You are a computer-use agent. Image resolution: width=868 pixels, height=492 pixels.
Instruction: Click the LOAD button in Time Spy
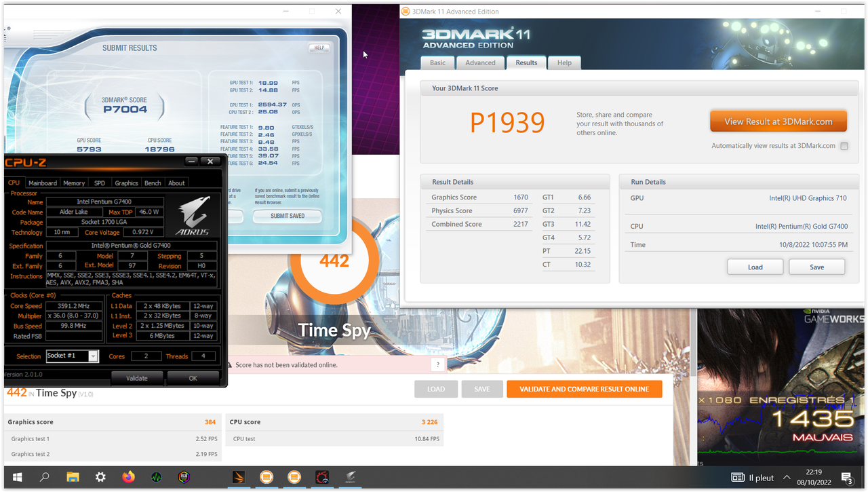tap(436, 389)
